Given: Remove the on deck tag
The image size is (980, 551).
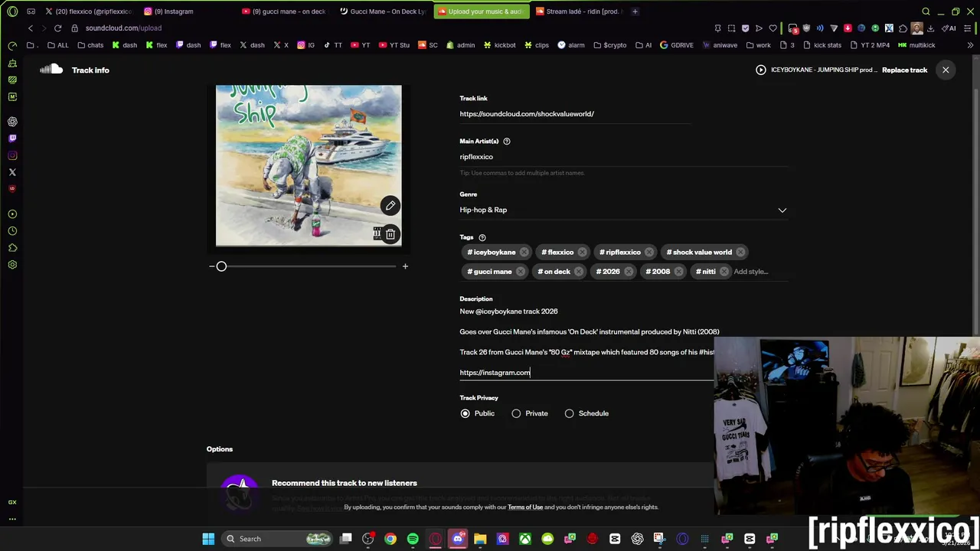Looking at the screenshot, I should point(578,272).
